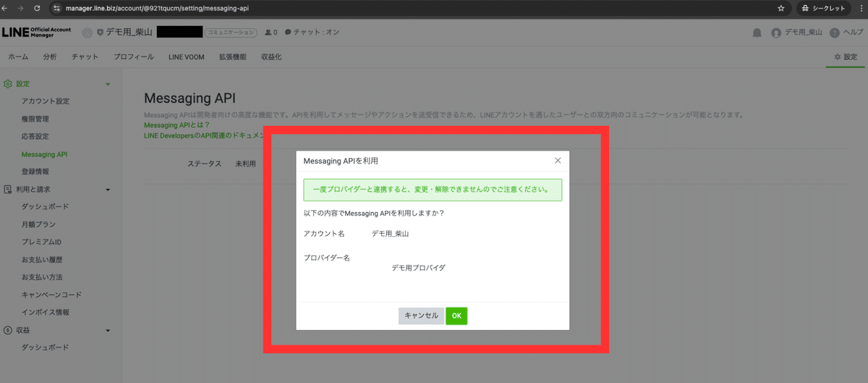Close the Messaging APIを利用 dialog
The width and height of the screenshot is (868, 383).
click(558, 161)
